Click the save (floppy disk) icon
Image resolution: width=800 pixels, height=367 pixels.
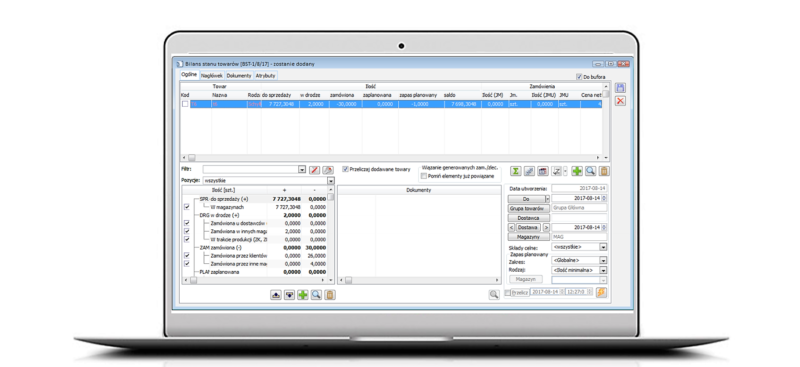[x=620, y=88]
